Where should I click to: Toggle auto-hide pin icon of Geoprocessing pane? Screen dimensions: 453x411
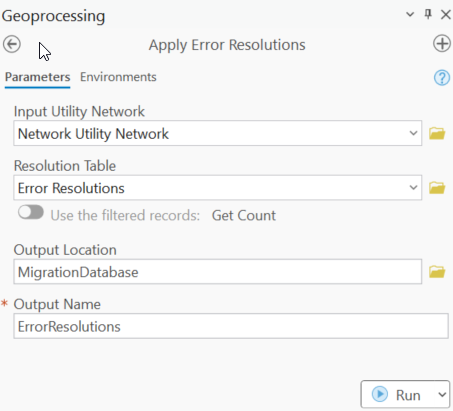coord(428,14)
